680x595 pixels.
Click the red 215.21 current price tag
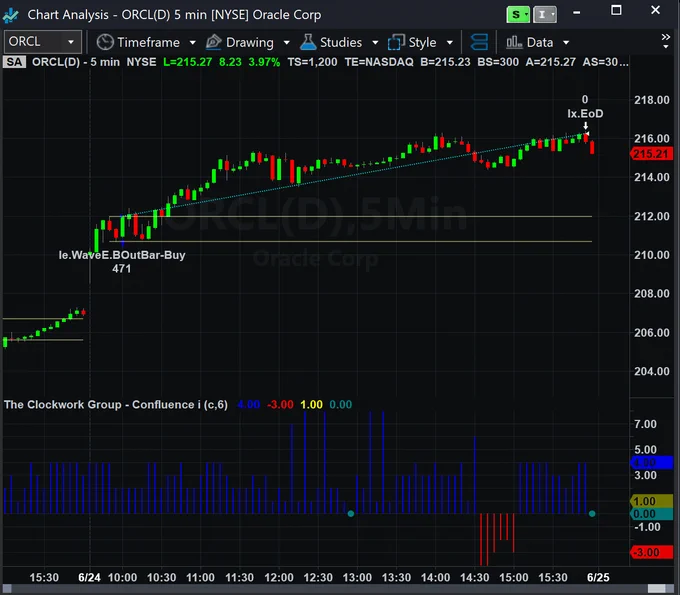tap(651, 154)
